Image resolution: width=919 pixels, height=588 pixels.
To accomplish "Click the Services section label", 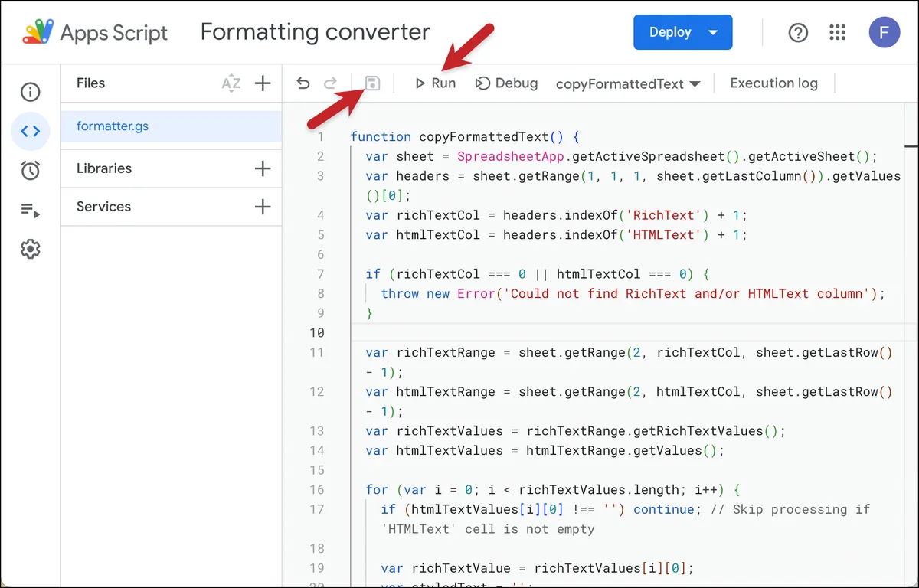I will tap(103, 207).
